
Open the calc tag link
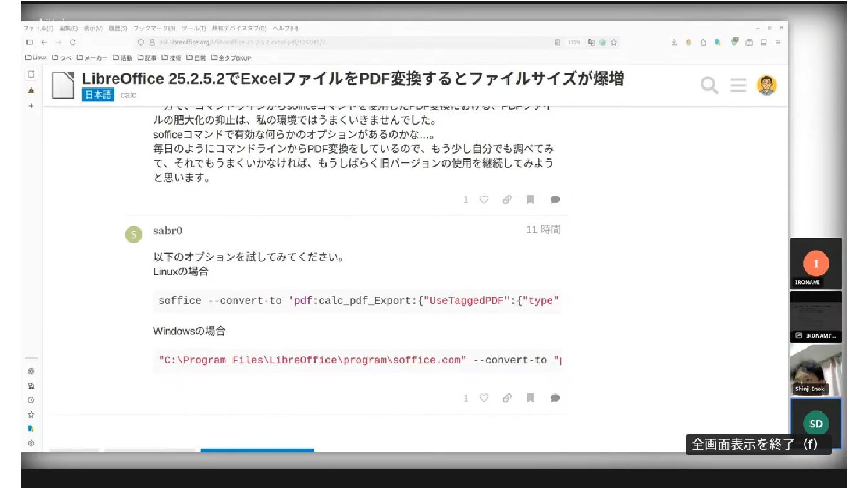128,95
